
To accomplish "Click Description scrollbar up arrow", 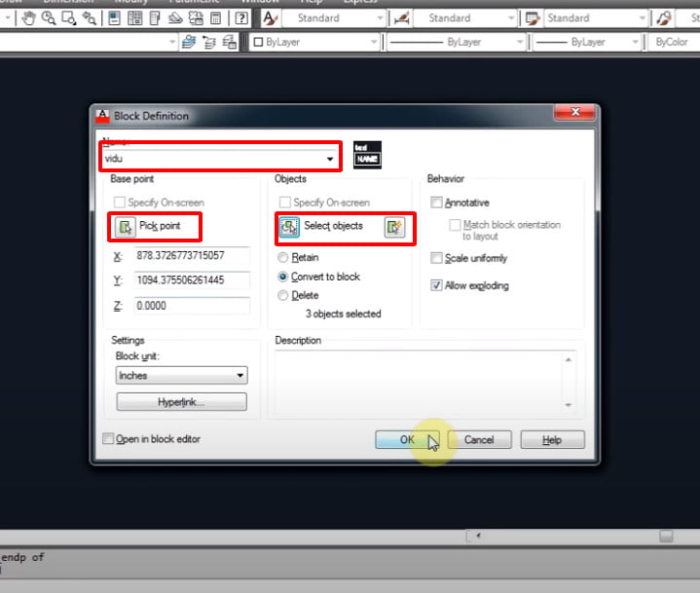I will click(x=569, y=359).
